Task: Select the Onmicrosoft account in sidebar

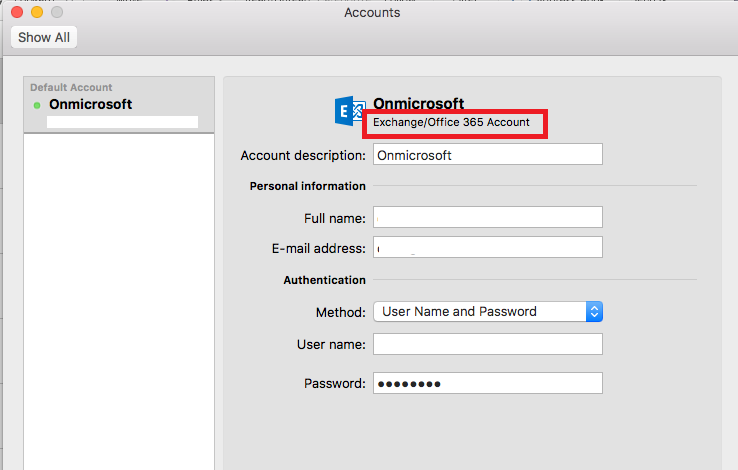Action: [119, 105]
